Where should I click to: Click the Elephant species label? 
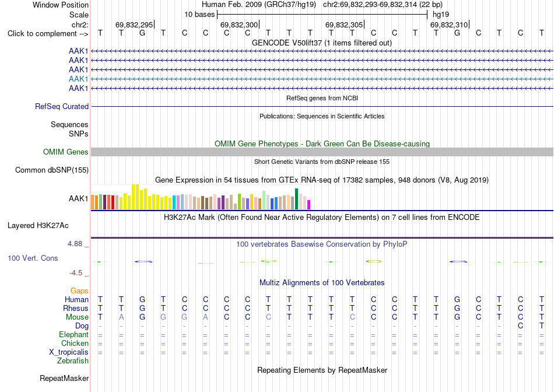[73, 334]
